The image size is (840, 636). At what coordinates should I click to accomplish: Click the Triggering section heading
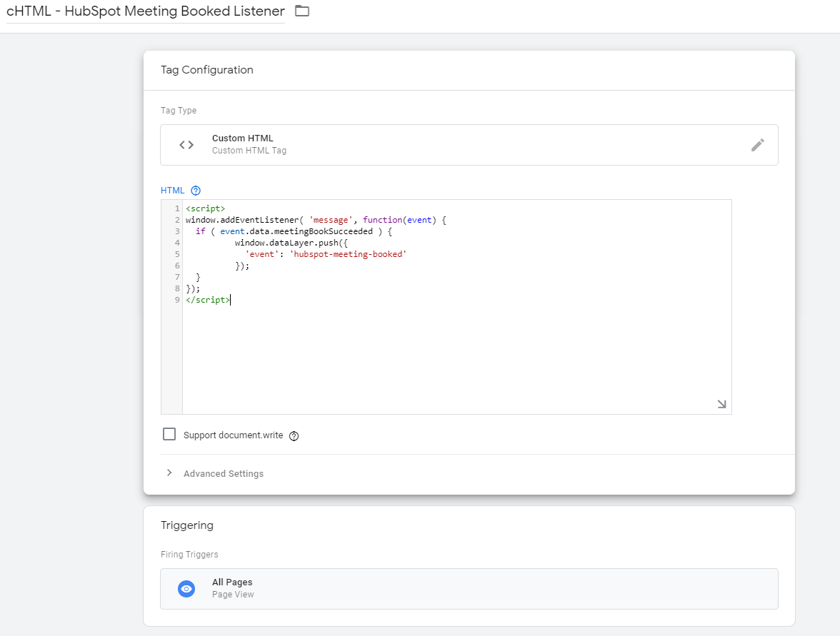pos(186,525)
